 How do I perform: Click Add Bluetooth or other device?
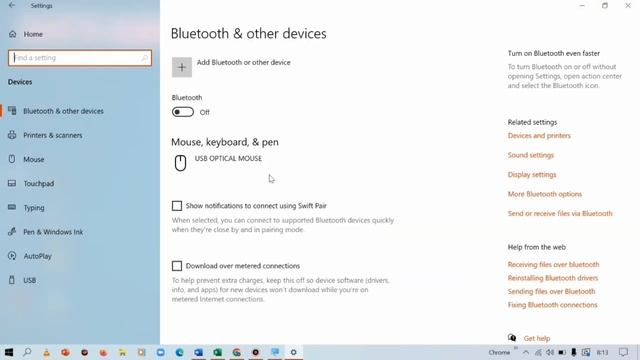pyautogui.click(x=244, y=62)
